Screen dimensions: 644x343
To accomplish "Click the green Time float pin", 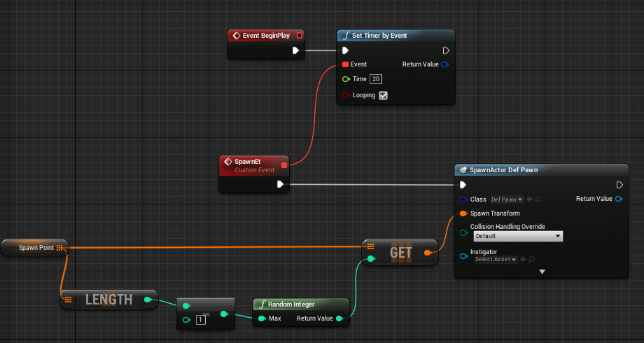I will pyautogui.click(x=346, y=79).
